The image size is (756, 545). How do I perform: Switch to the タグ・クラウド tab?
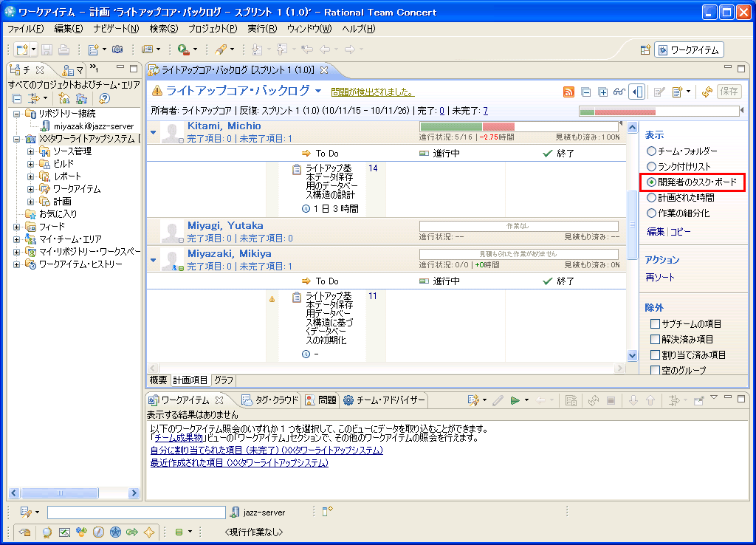(x=270, y=400)
